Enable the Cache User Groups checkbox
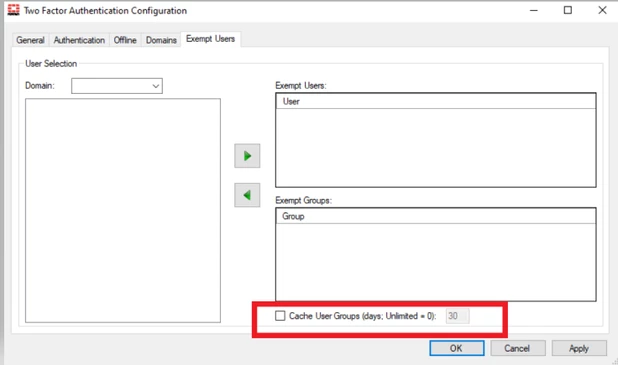This screenshot has width=618, height=365. point(280,316)
